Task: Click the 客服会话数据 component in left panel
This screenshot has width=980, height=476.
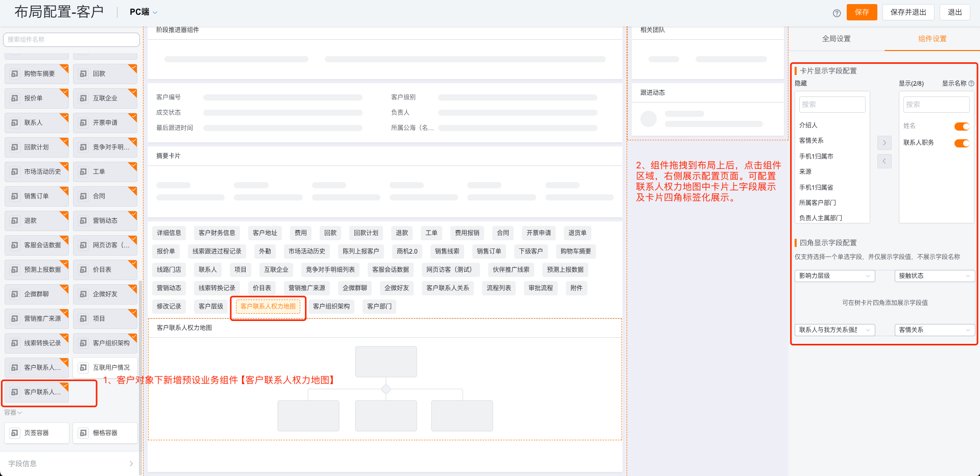Action: 37,245
